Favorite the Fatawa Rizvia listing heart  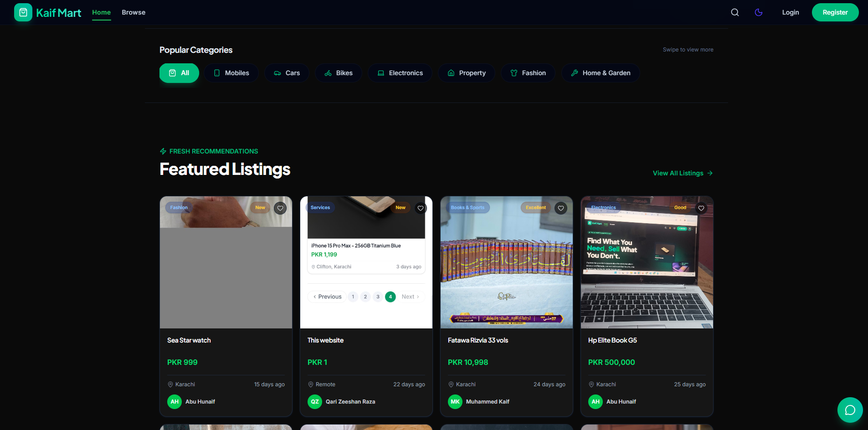(x=561, y=208)
